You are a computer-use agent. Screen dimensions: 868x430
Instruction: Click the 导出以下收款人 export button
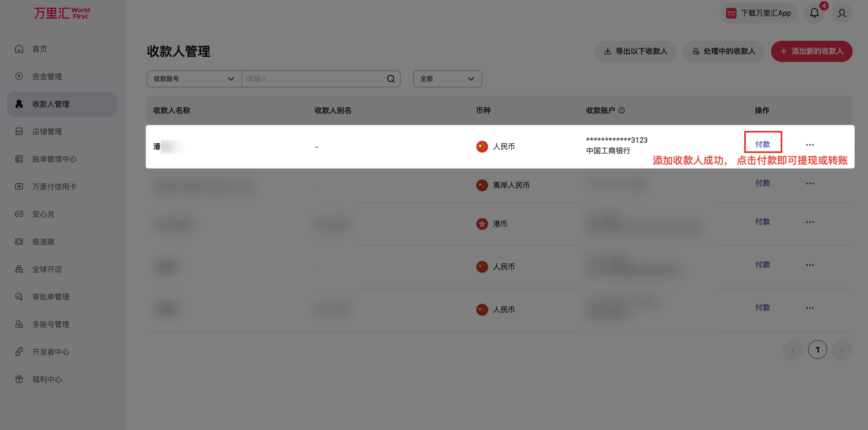point(635,51)
